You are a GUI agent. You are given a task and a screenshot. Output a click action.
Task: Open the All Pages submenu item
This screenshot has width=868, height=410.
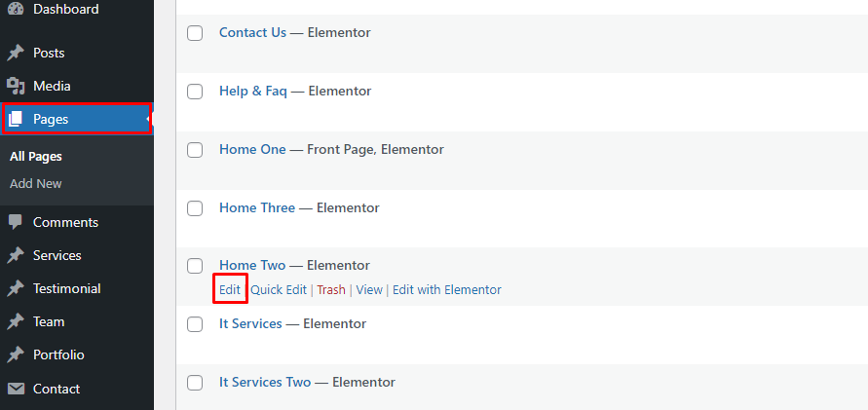pyautogui.click(x=36, y=157)
